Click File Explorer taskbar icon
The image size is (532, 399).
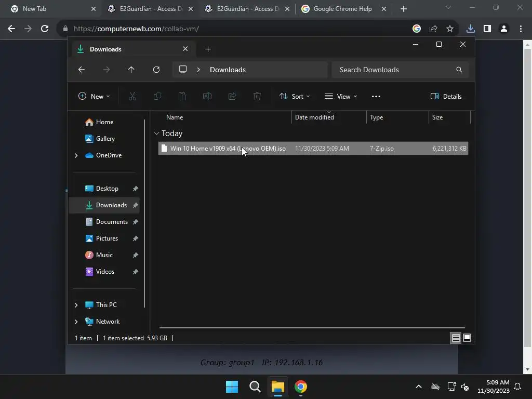pos(277,387)
